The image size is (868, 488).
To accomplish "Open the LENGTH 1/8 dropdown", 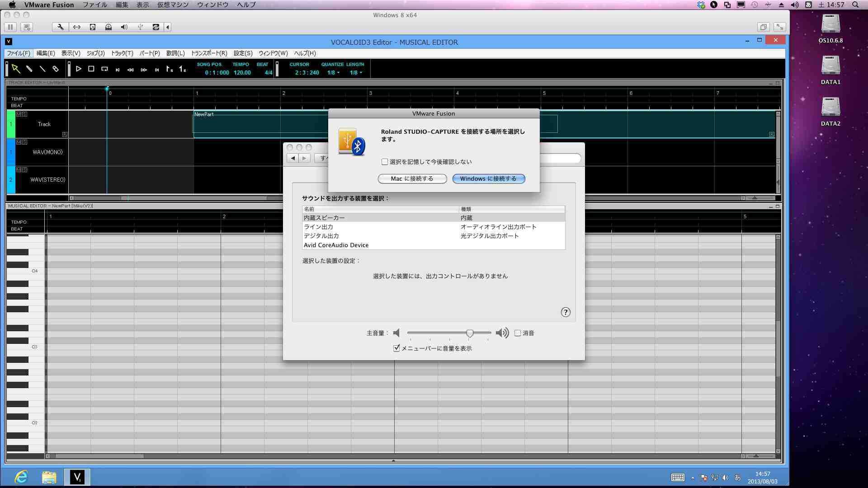I will [x=356, y=73].
